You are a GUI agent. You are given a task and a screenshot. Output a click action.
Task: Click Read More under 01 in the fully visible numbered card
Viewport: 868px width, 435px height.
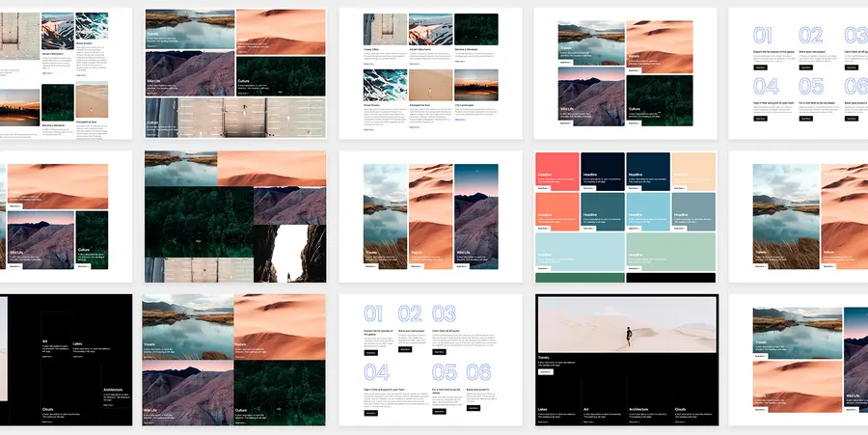371,353
